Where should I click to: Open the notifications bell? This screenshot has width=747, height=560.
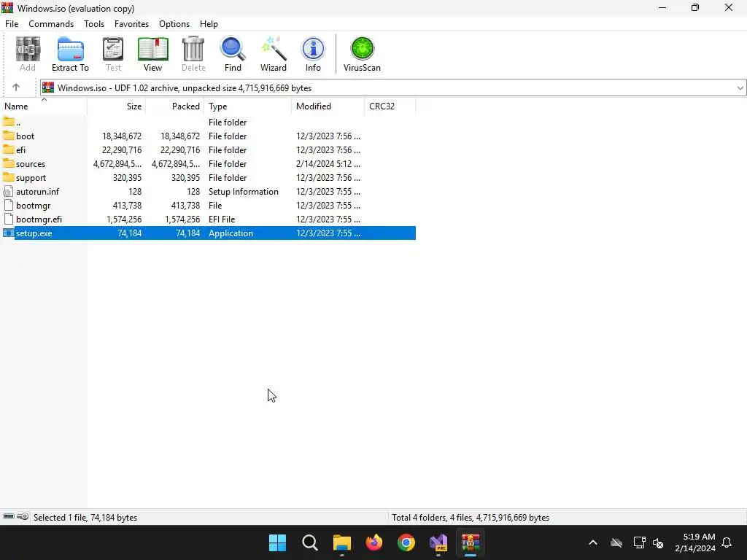tap(727, 542)
